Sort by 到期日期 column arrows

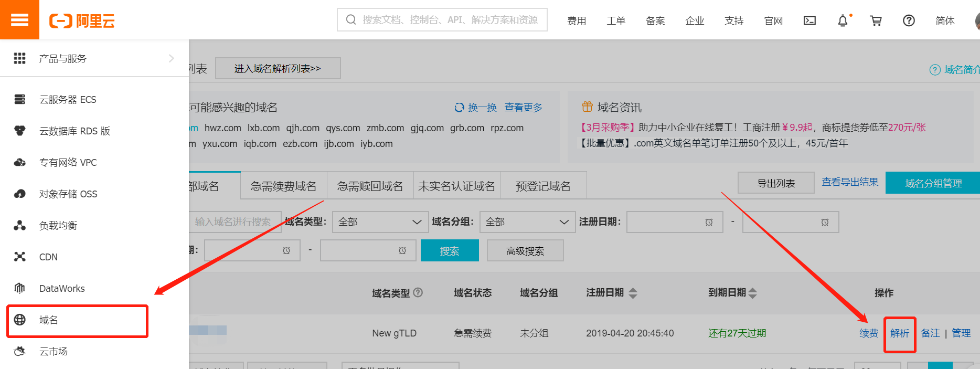tap(753, 293)
